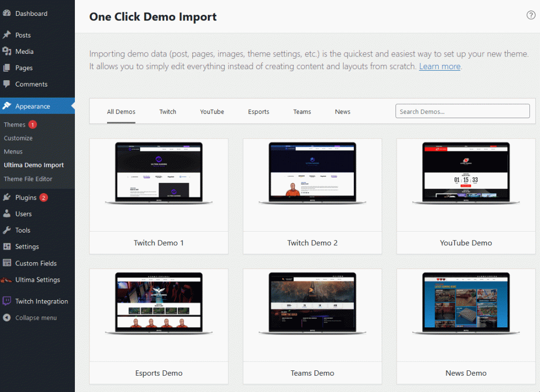Select the Twitch Demo 2 laptop preview
This screenshot has height=392, width=540.
(312, 173)
